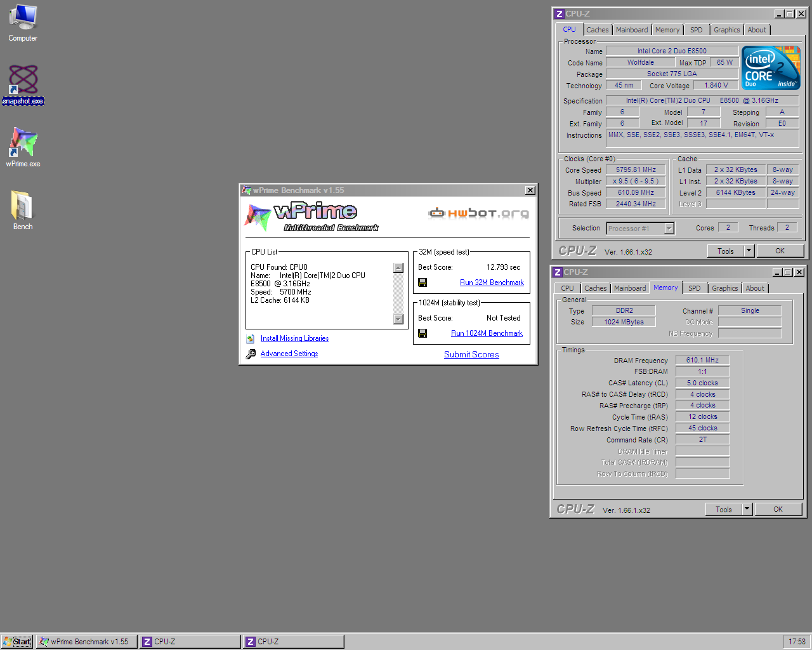
Task: Open the snapshot.exe desktop shortcut
Action: (23, 81)
